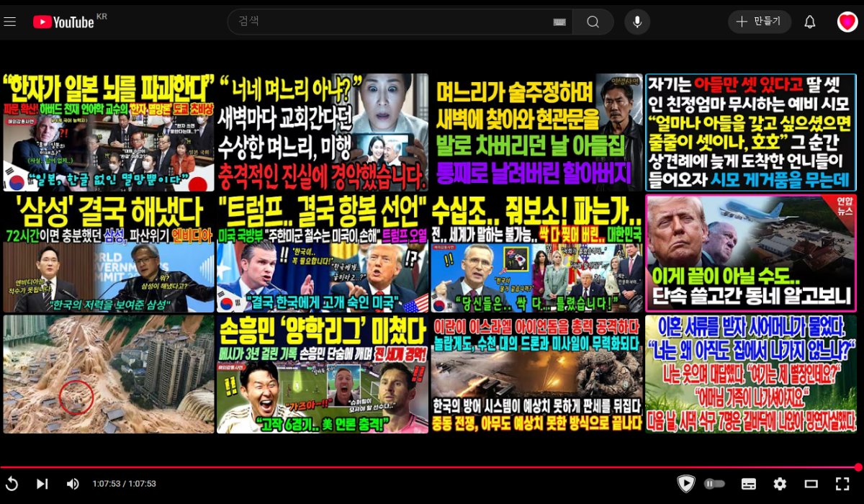
Task: Click the shield-shaped play extension icon
Action: 686,484
